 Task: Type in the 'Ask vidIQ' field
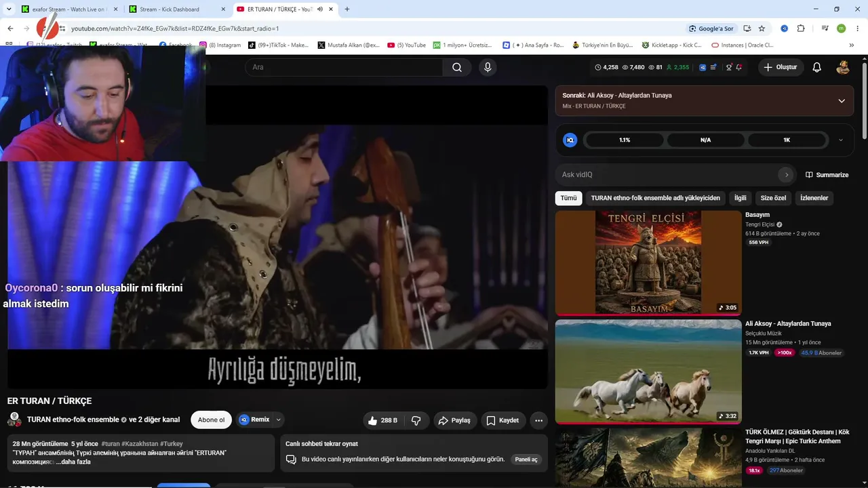[x=668, y=175]
